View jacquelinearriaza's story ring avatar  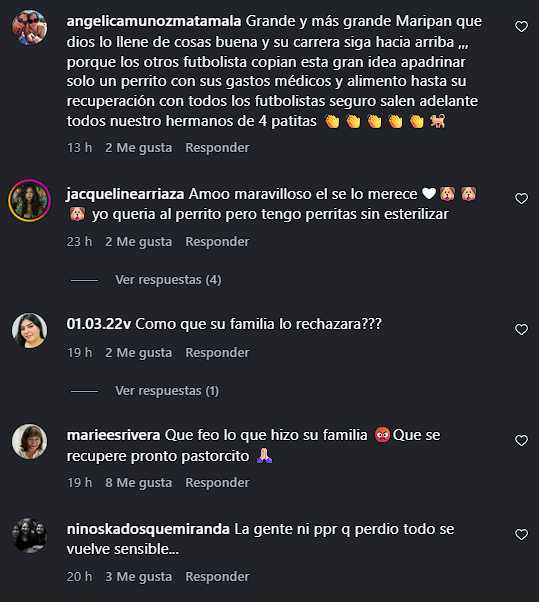[x=30, y=200]
